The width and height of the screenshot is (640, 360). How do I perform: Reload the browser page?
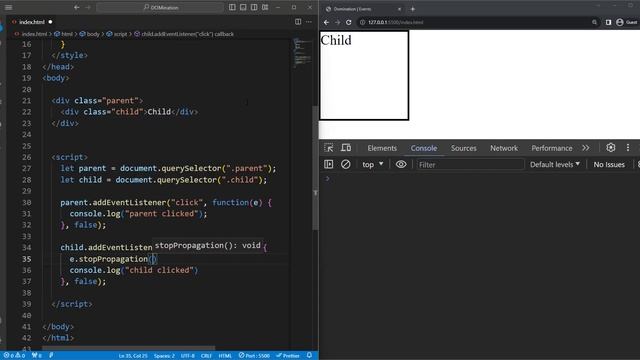(349, 22)
